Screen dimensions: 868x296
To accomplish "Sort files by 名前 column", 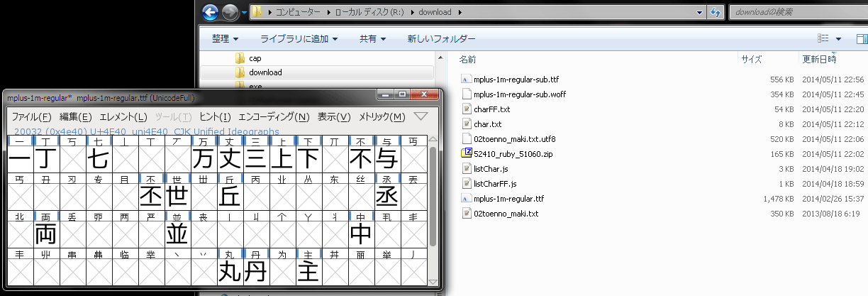I will coord(467,60).
